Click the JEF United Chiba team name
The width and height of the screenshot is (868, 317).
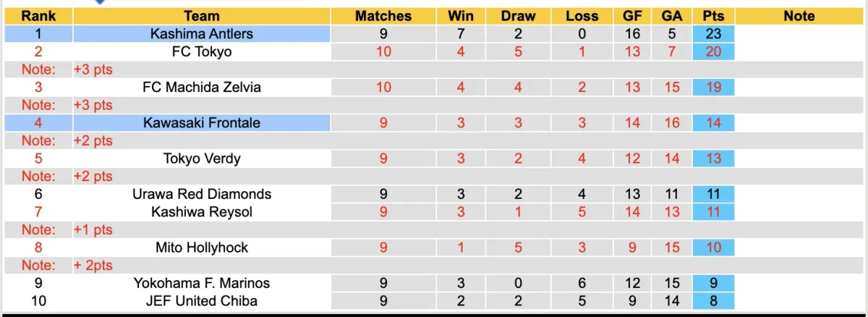[202, 300]
